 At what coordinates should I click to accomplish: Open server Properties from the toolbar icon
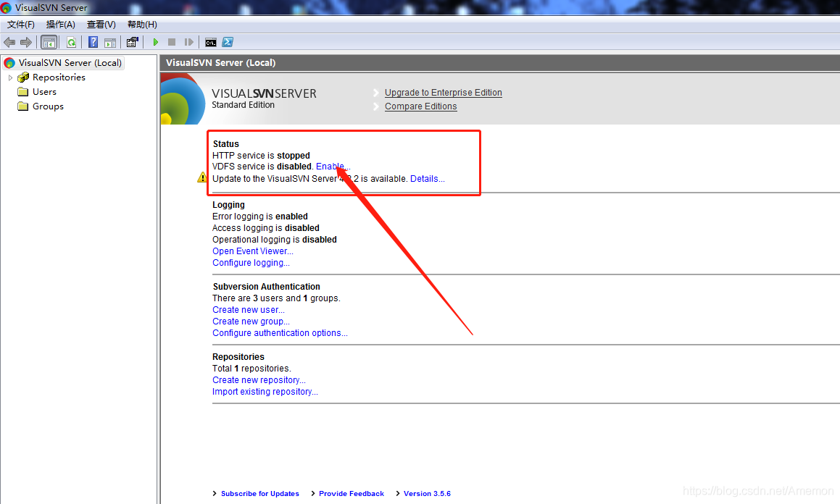(133, 42)
